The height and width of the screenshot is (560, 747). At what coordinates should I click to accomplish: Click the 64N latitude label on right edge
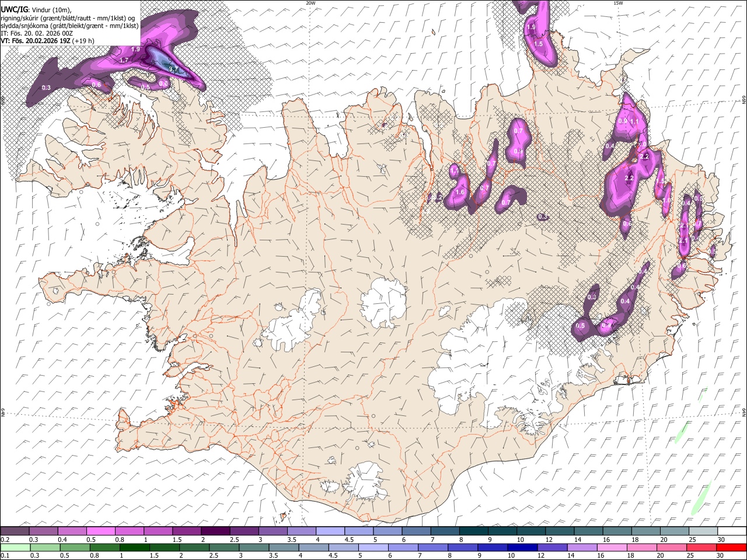744,412
